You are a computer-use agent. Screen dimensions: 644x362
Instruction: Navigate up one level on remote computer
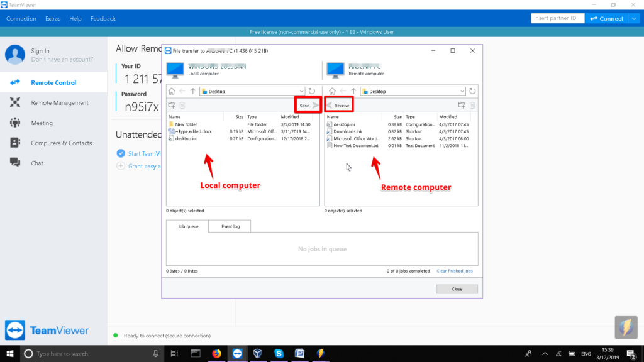(353, 91)
